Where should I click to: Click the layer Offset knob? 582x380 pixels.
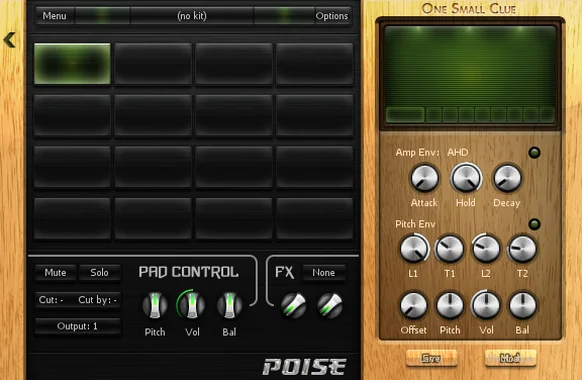(413, 306)
